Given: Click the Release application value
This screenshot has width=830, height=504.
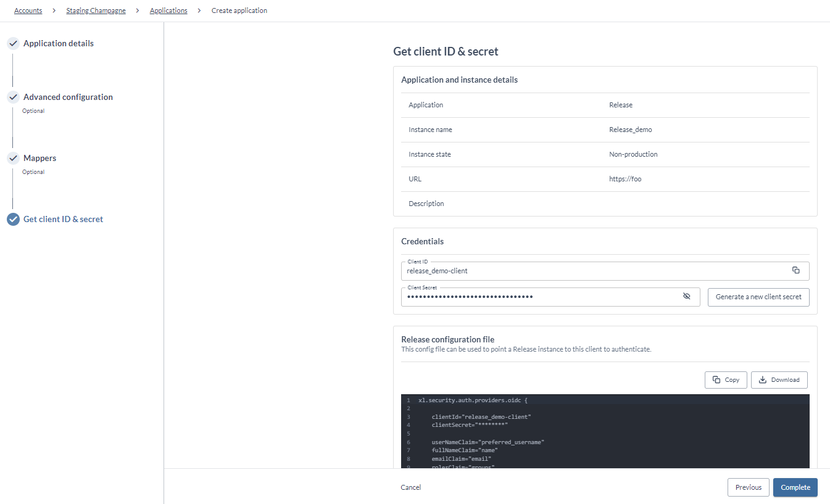Looking at the screenshot, I should tap(621, 105).
